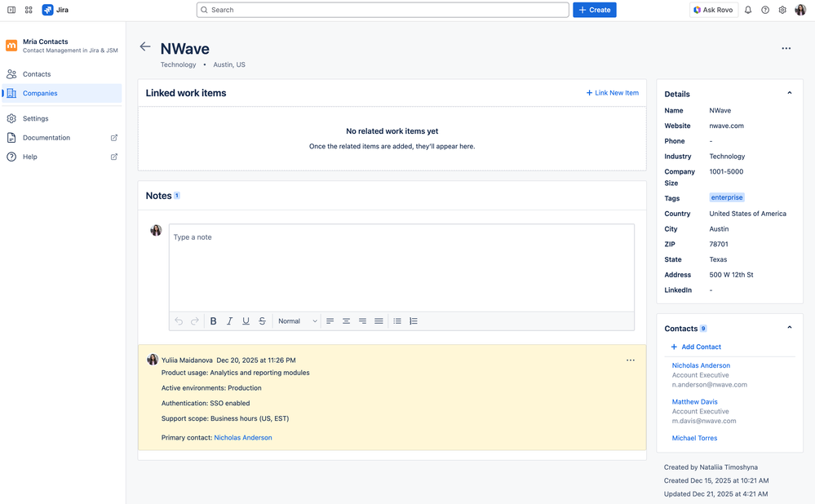The image size is (815, 504).
Task: Click the avatar beside the note editor
Action: point(156,230)
